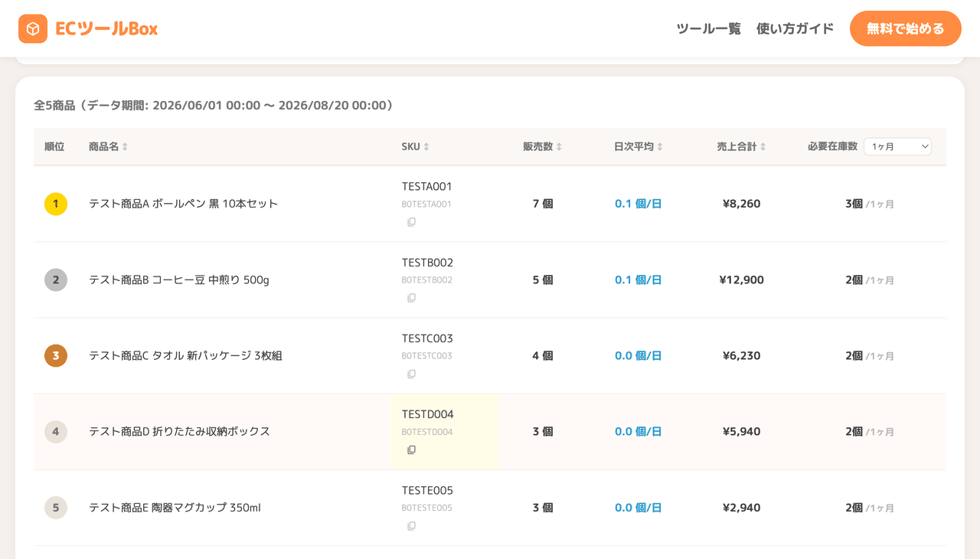Copy SKU TESTD004 with copy icon

tap(411, 450)
